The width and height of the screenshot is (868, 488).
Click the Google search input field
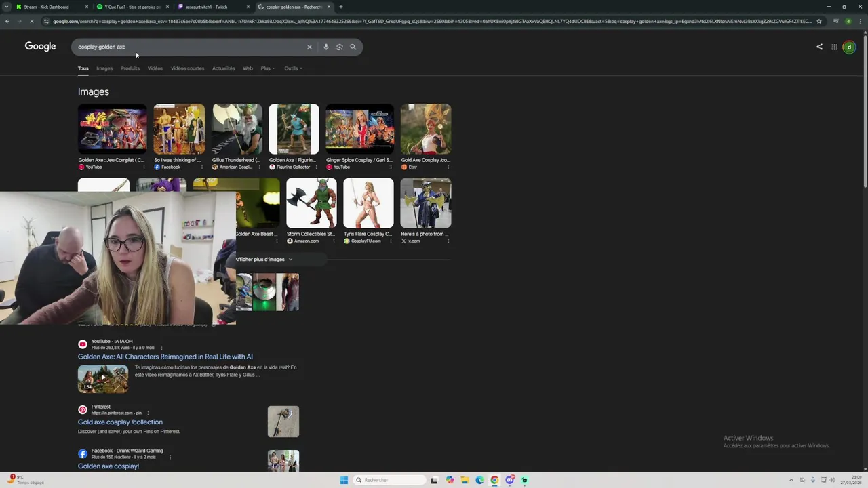click(x=190, y=47)
